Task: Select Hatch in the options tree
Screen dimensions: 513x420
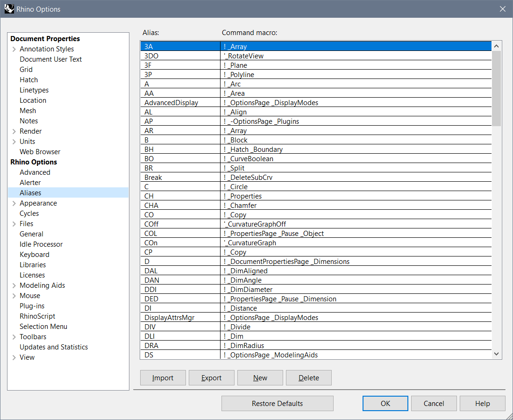Action: [x=29, y=80]
